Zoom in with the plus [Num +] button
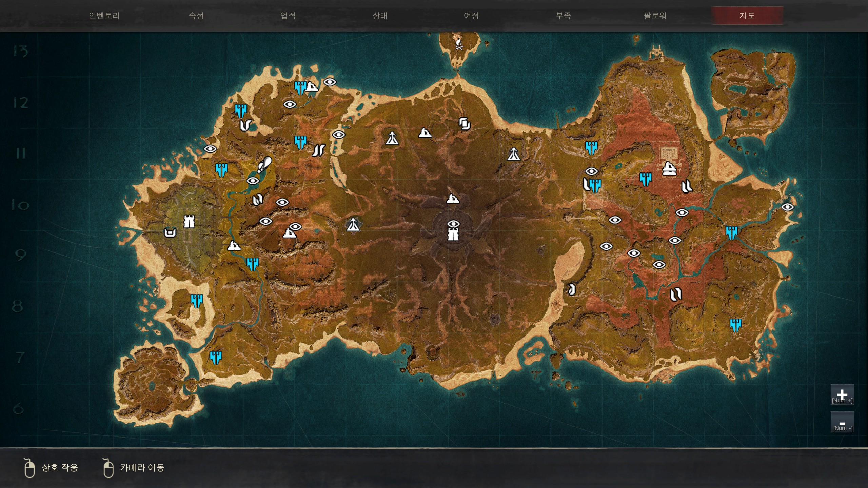The width and height of the screenshot is (868, 488). 842,394
